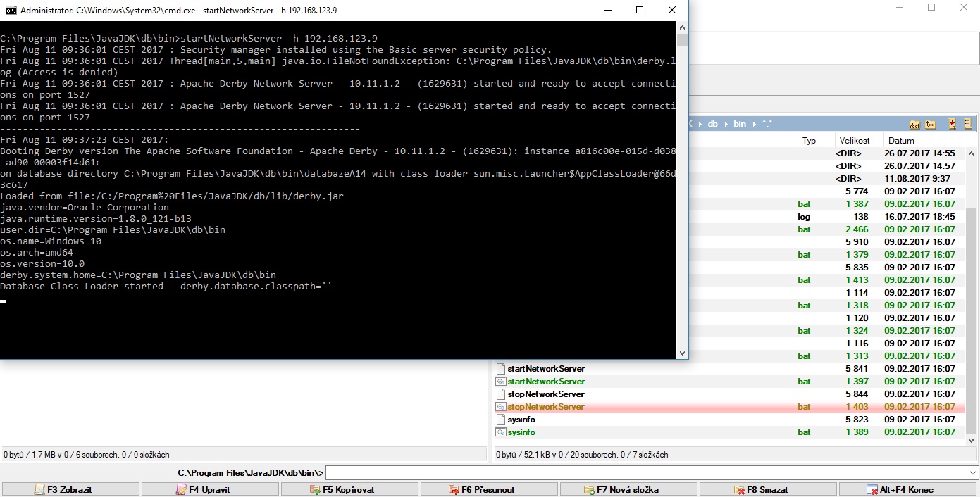Open directory history scroll icon
This screenshot has width=980, height=497.
[x=967, y=124]
